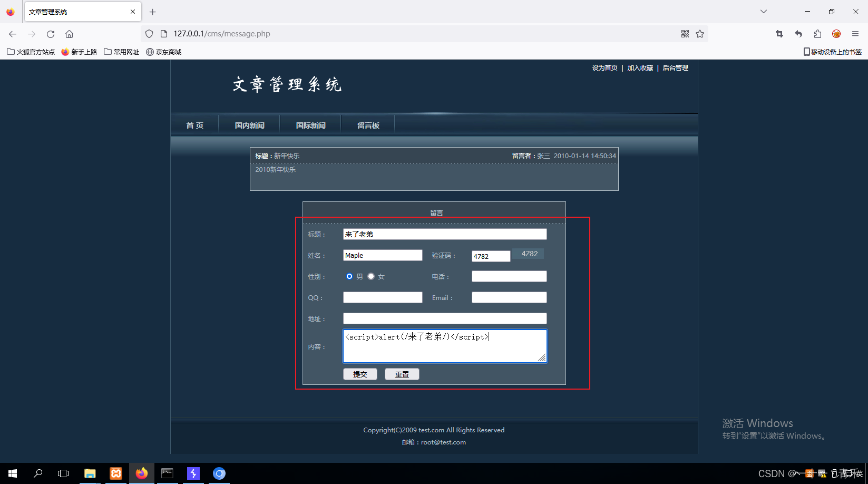Close the 文章管理系统 tab
The image size is (868, 484).
click(133, 12)
